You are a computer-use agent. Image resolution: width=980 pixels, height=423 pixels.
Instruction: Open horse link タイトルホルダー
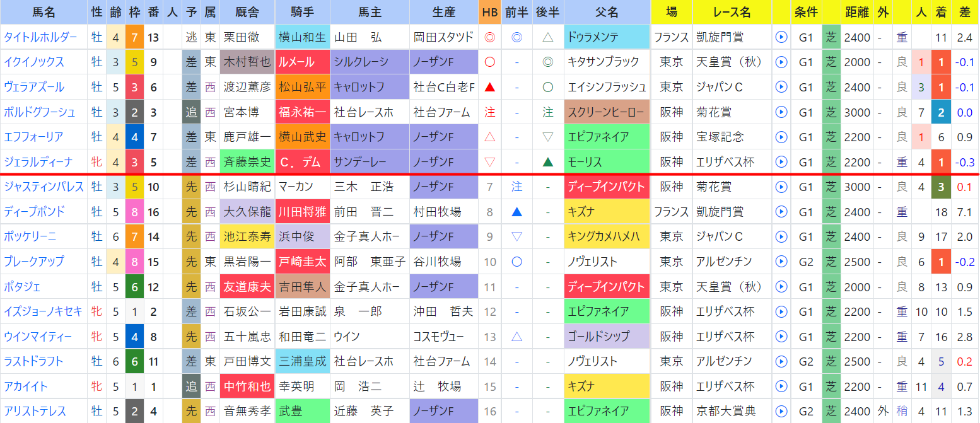(41, 37)
